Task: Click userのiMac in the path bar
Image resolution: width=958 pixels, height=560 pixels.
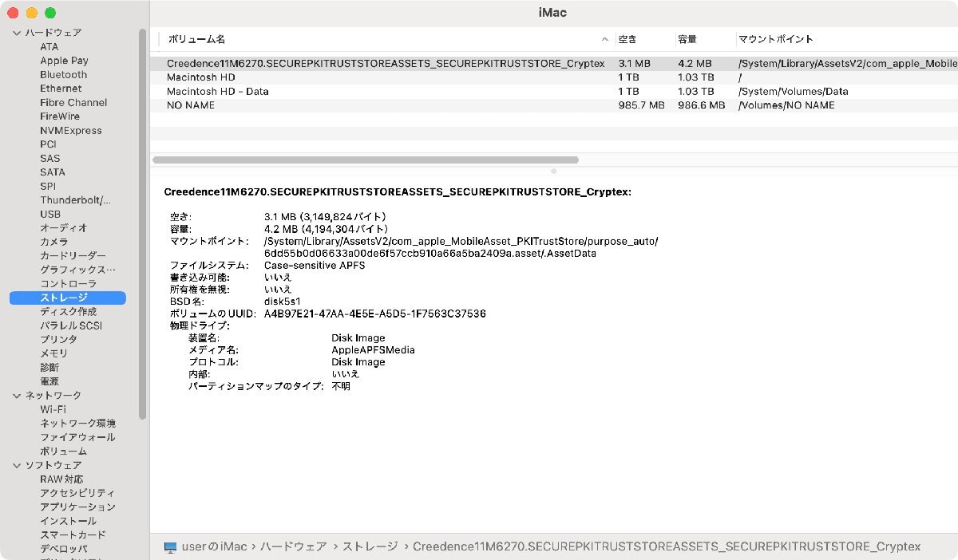Action: coord(215,547)
